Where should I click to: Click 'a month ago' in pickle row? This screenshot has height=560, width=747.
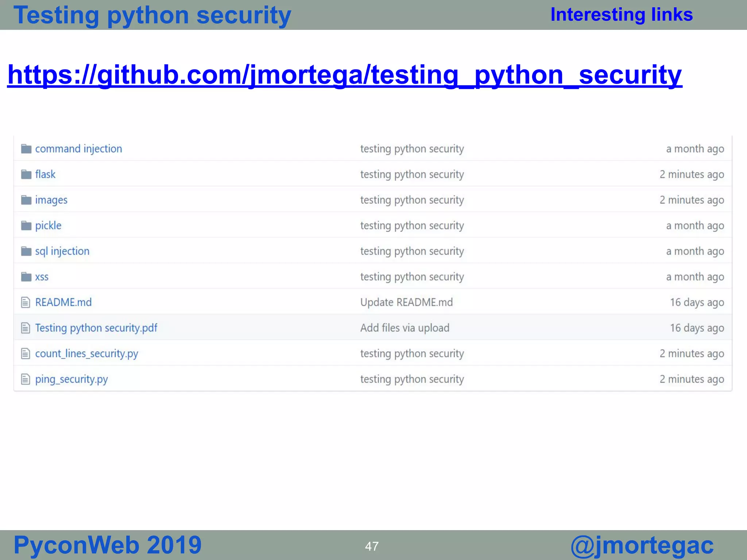pos(695,226)
